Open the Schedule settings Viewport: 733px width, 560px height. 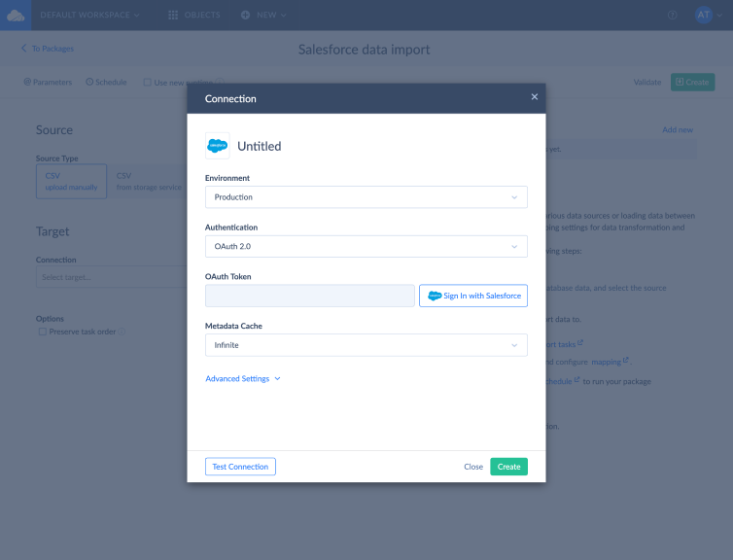(106, 82)
